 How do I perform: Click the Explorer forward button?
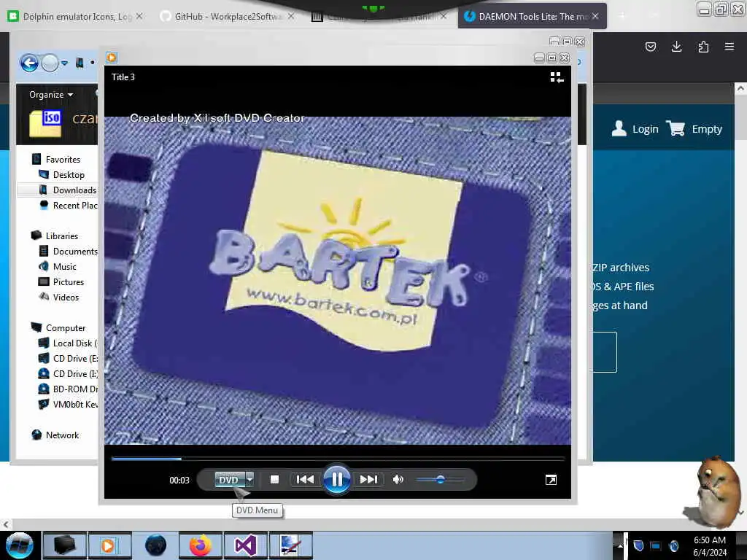pyautogui.click(x=50, y=63)
